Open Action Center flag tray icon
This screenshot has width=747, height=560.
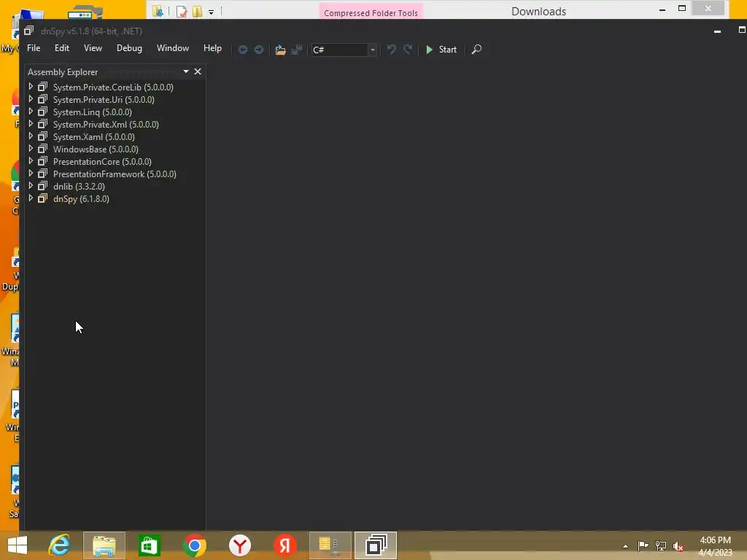[643, 545]
